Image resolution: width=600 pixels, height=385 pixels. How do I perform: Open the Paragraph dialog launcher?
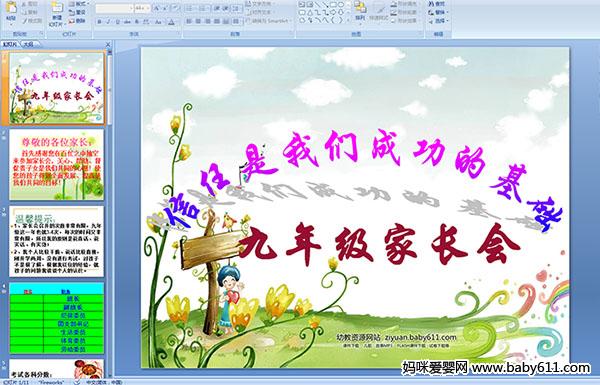pyautogui.click(x=292, y=33)
